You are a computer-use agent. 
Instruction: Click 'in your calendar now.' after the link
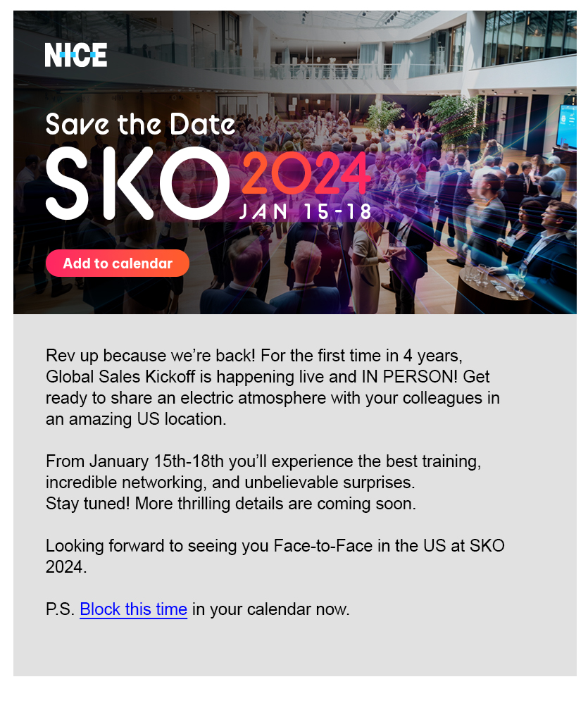pos(270,609)
